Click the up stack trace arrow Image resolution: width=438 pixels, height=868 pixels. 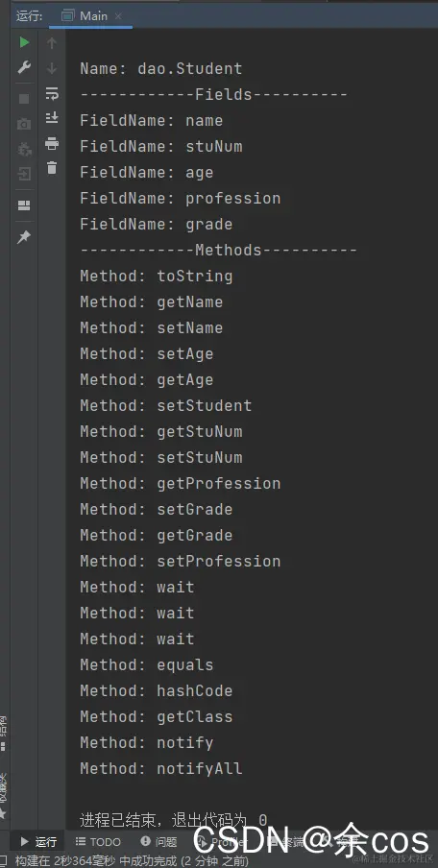[x=52, y=43]
